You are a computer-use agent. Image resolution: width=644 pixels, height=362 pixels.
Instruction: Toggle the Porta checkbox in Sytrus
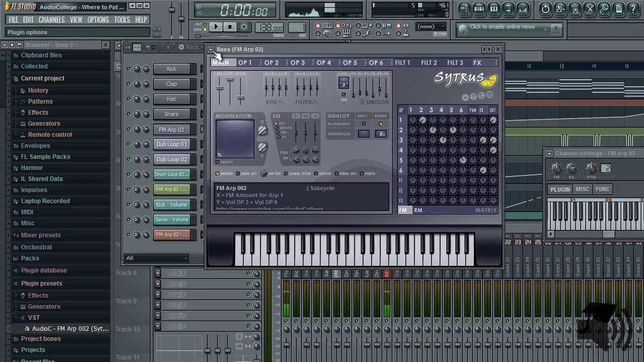[x=361, y=173]
